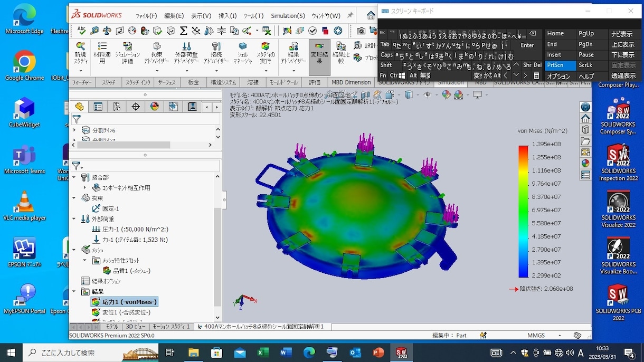This screenshot has width=644, height=362.
Task: Run the study with スタディの実行
Action: pos(266,53)
